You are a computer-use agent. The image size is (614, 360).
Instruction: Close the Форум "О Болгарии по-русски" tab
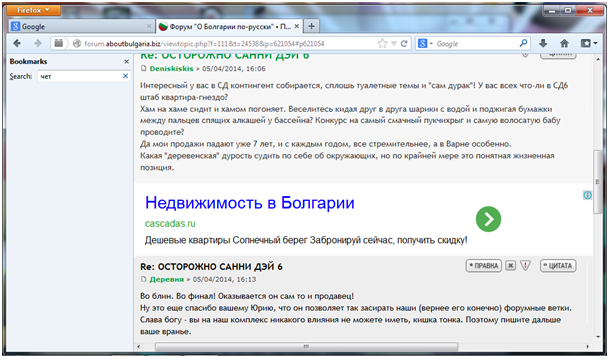[297, 26]
